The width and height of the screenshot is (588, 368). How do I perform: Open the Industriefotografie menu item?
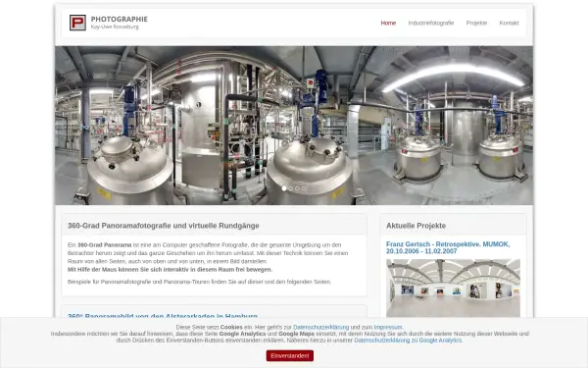[431, 23]
